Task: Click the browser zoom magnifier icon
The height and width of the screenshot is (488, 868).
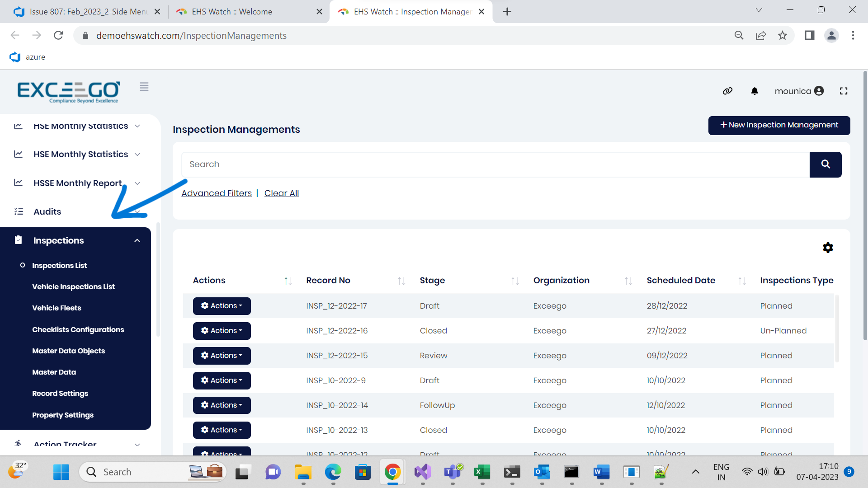Action: [x=739, y=35]
